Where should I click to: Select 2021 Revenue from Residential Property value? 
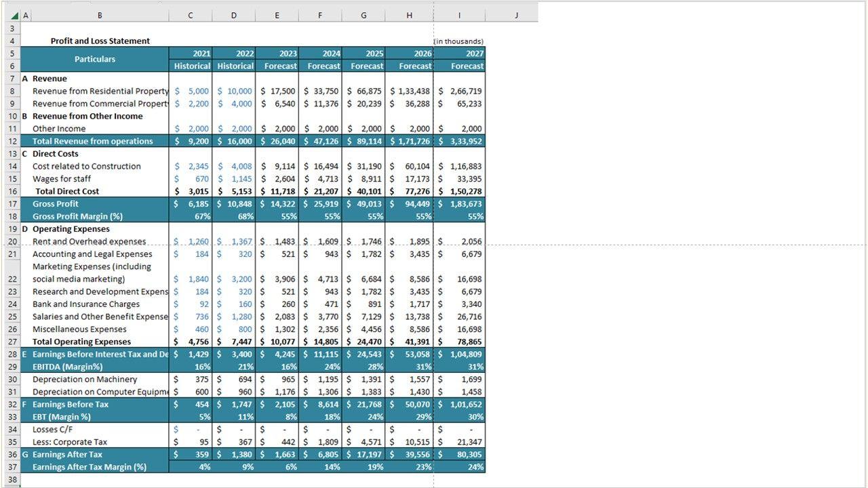191,91
